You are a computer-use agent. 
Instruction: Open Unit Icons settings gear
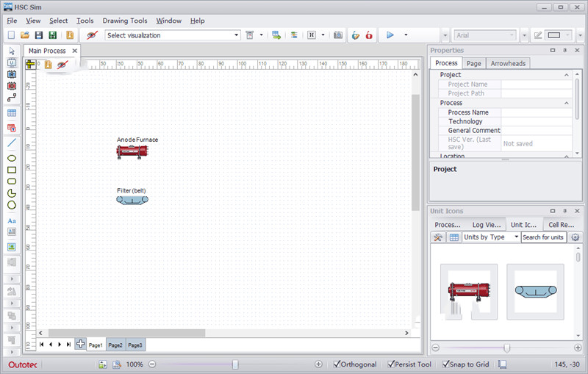[576, 237]
